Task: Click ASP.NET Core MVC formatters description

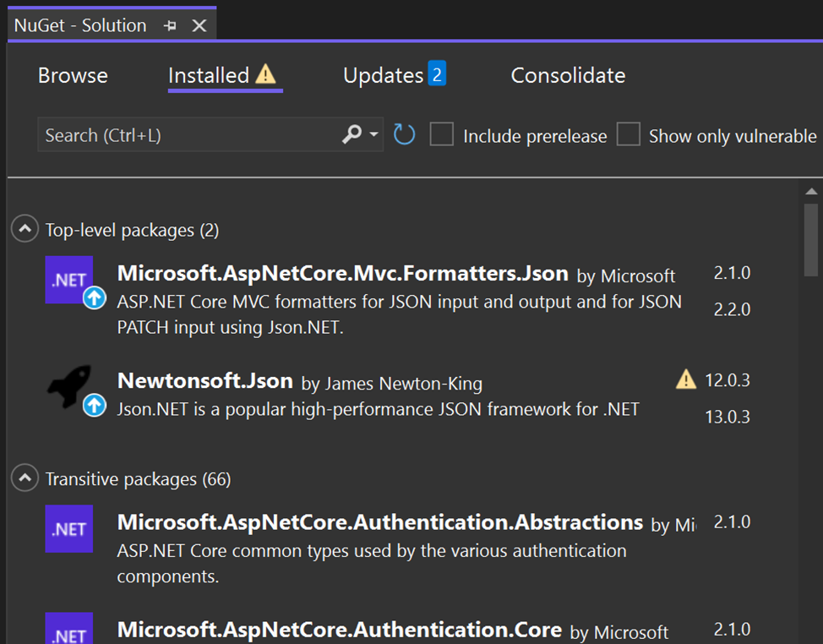Action: 400,314
